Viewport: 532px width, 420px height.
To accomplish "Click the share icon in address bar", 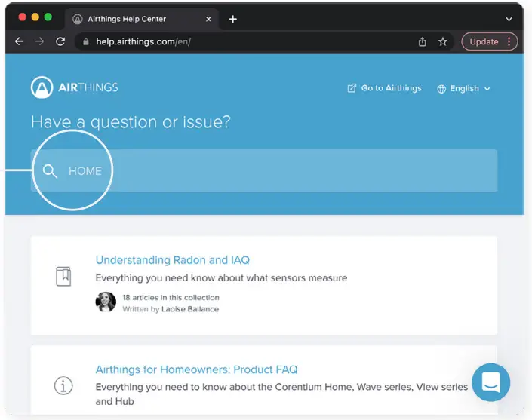I will pyautogui.click(x=422, y=41).
